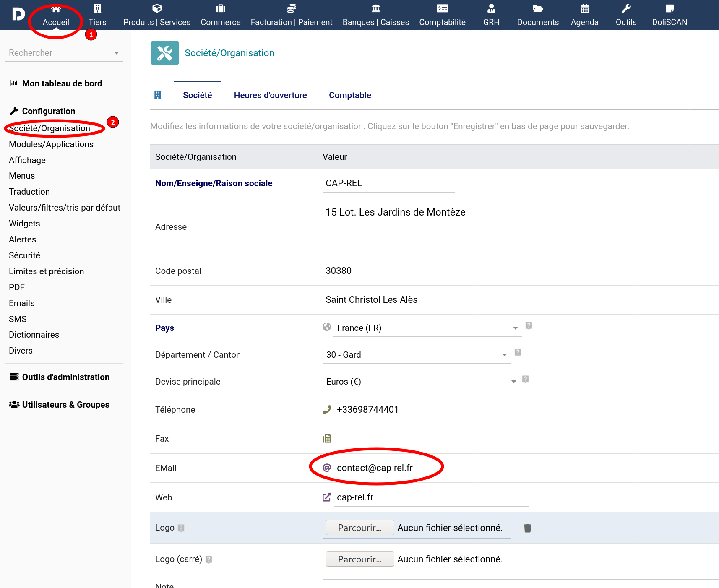
Task: Open Dictionnaires in configuration menu
Action: [x=34, y=335]
